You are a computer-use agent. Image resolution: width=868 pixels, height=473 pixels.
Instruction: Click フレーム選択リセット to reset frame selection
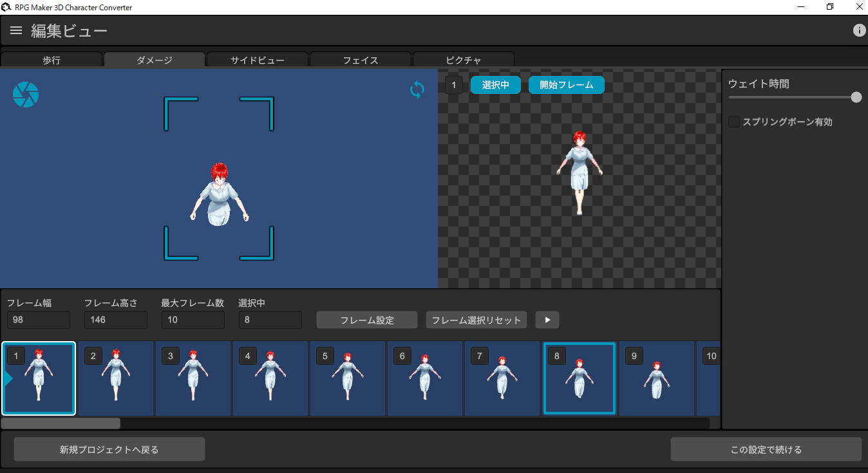click(x=476, y=320)
